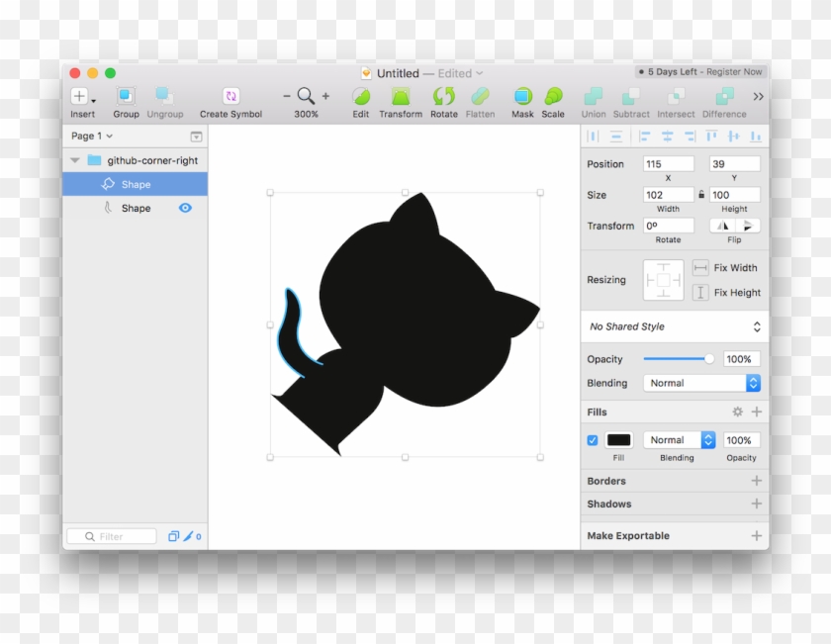Select the Shape layer in sidebar
The height and width of the screenshot is (644, 831).
(137, 184)
